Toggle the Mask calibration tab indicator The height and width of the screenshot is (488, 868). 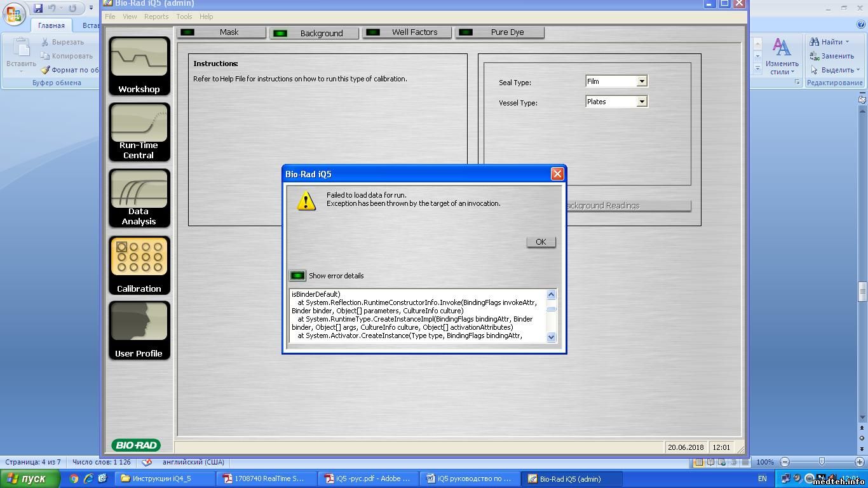187,32
